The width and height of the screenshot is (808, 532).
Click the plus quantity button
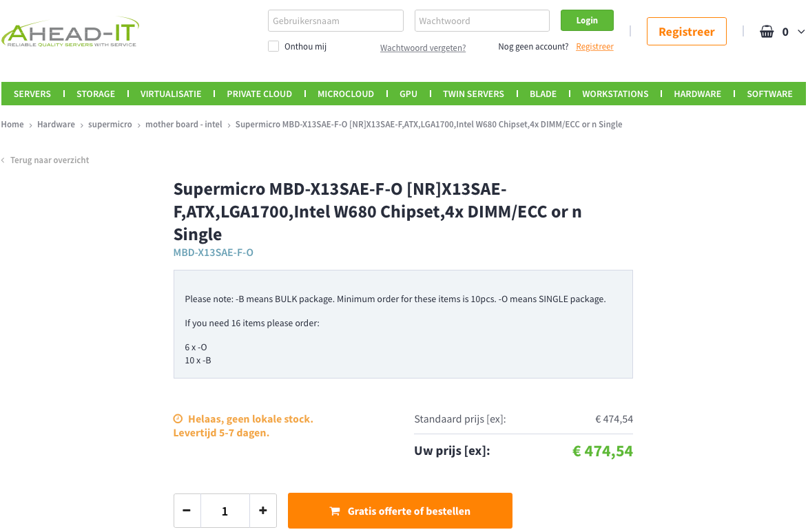pos(262,511)
